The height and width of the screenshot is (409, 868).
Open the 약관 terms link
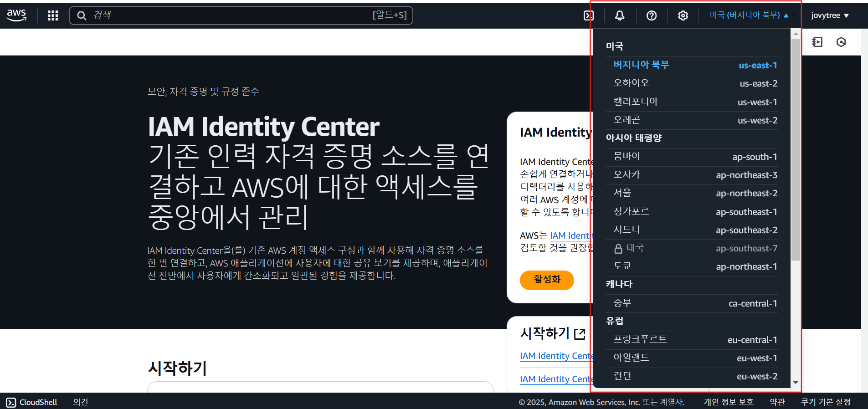tap(777, 402)
